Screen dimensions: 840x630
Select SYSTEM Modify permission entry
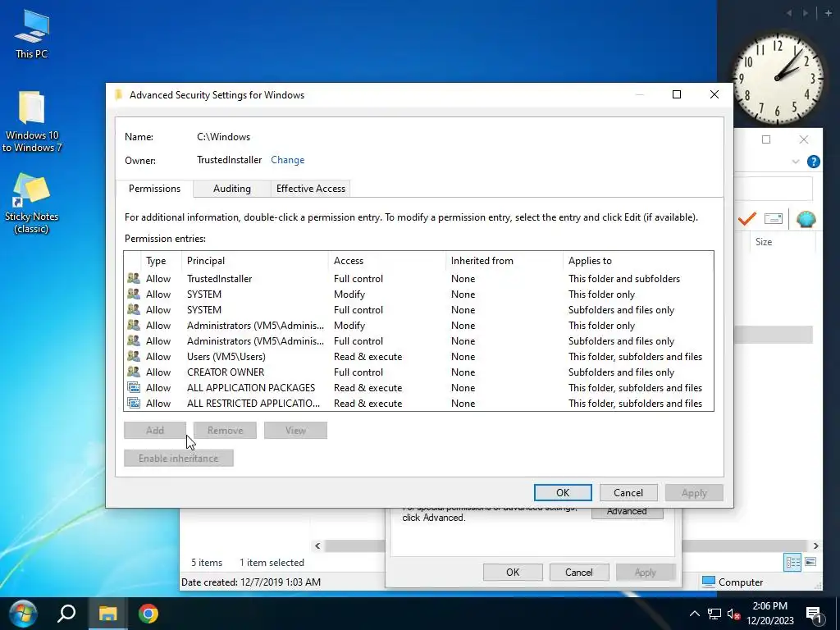418,294
